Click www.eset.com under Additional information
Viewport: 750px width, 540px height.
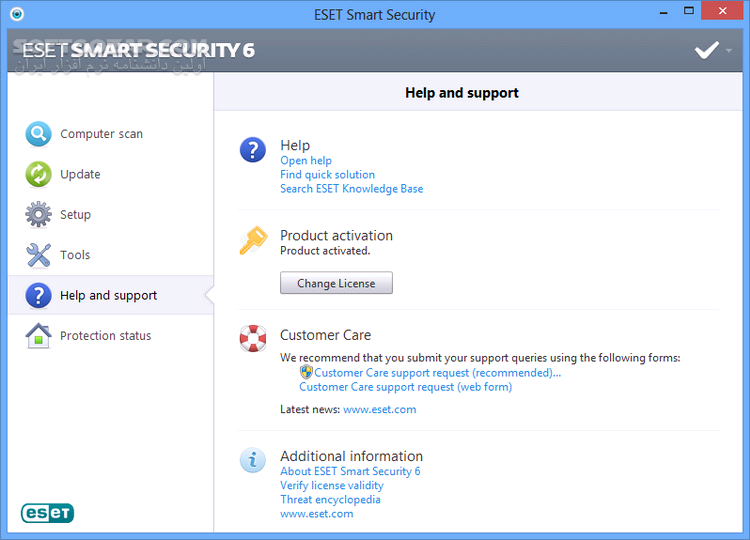[x=317, y=514]
